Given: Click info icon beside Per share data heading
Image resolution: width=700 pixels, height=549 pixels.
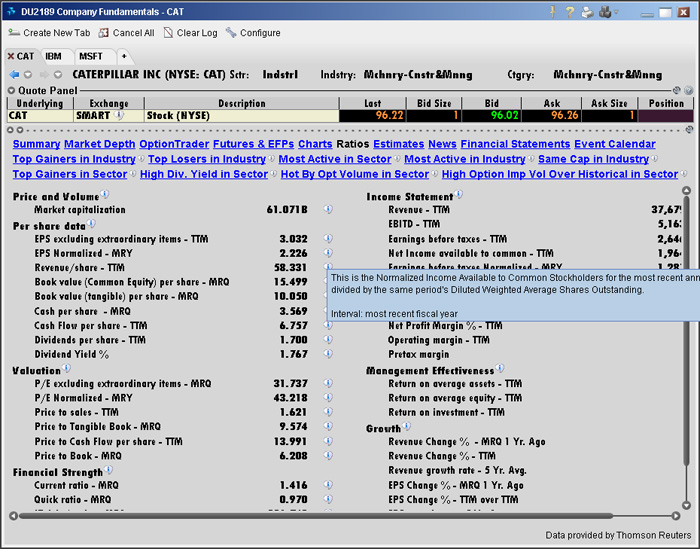Looking at the screenshot, I should coord(91,223).
